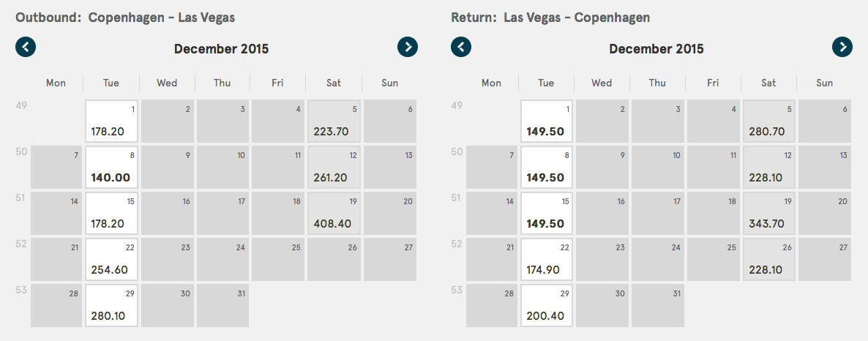The width and height of the screenshot is (868, 341).
Task: Select outbound December 8 lowest fare 140.00
Action: point(111,167)
